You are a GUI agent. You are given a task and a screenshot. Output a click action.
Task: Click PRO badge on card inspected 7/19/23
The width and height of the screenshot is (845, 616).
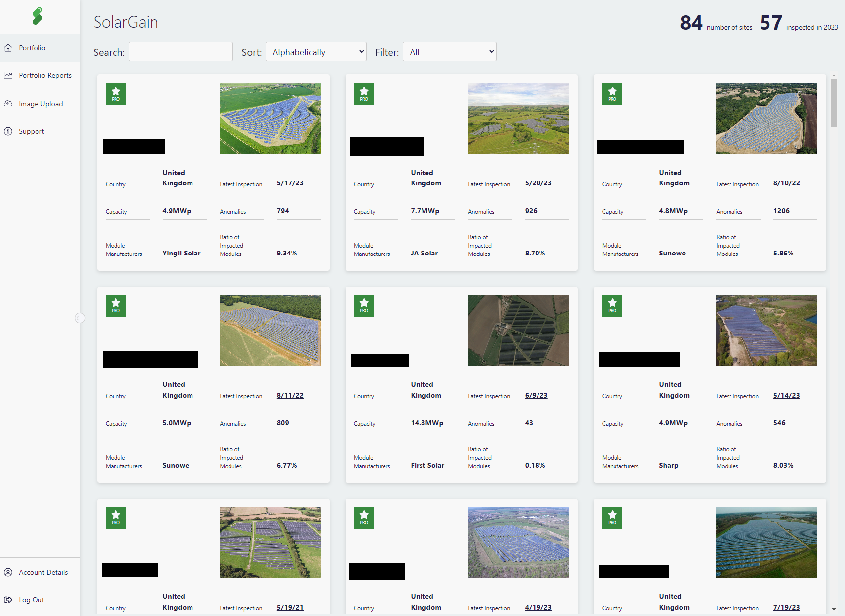[612, 518]
